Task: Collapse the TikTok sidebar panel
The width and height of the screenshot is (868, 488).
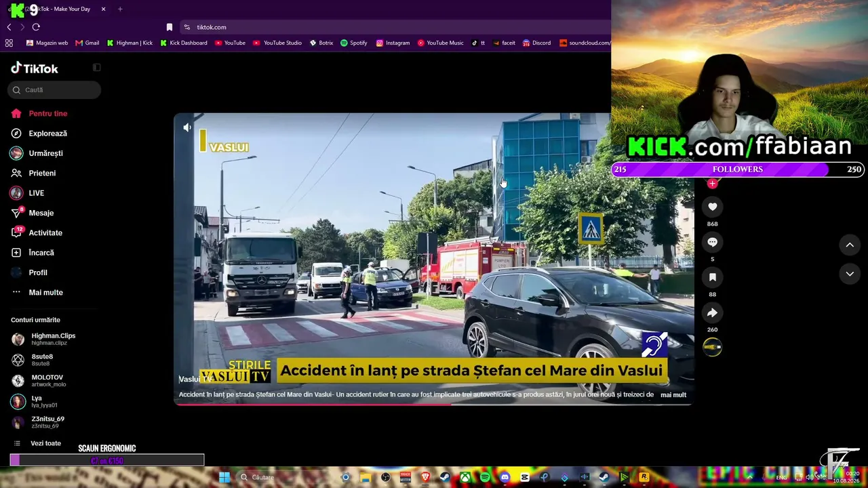Action: pyautogui.click(x=96, y=68)
